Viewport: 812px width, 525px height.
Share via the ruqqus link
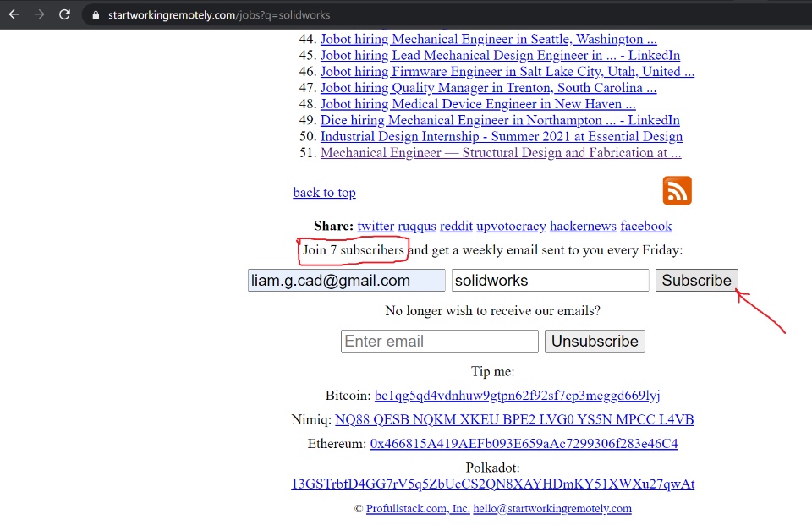[417, 227]
